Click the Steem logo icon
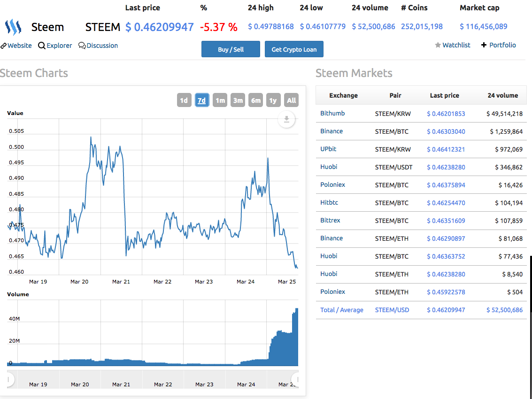 click(x=13, y=27)
